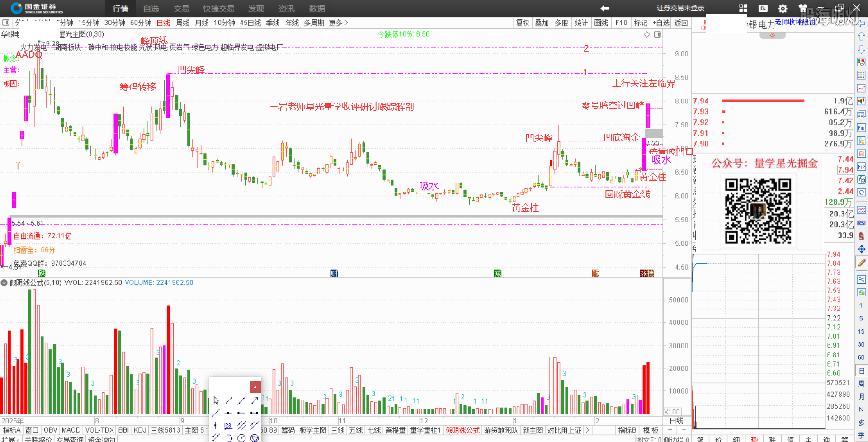Select the arc drawing tool

coord(229,437)
